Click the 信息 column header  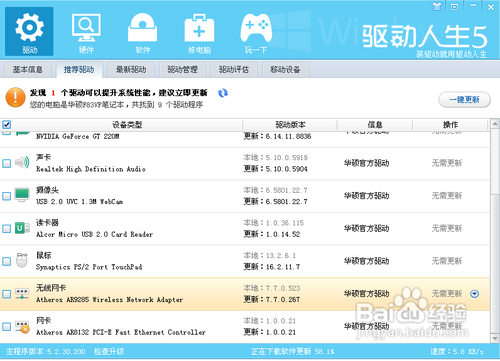[375, 125]
